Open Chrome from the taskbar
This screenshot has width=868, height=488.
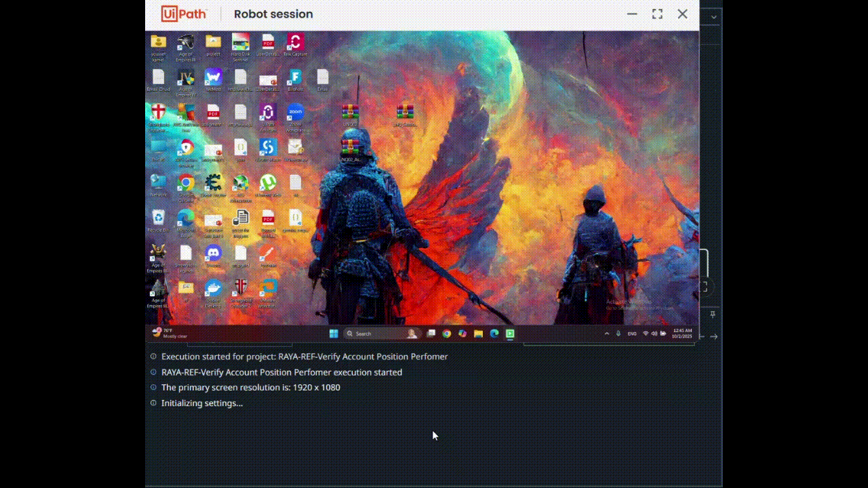tap(447, 333)
